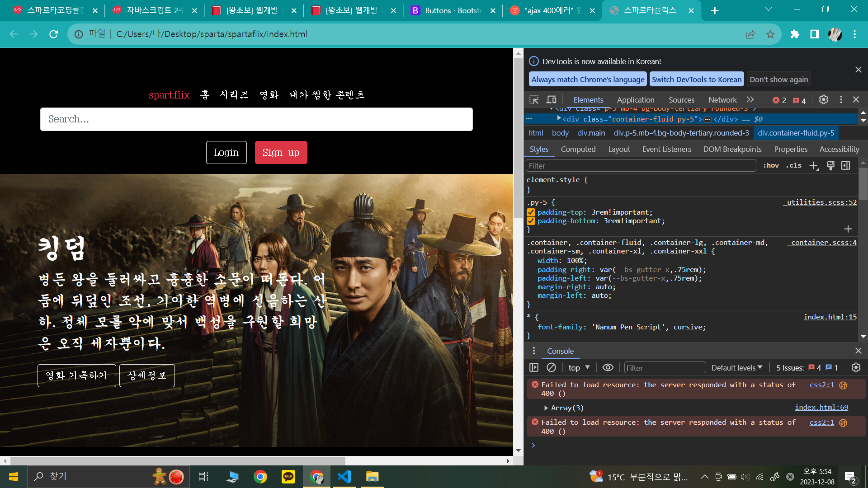This screenshot has width=868, height=488.
Task: Click the Login button
Action: (x=226, y=153)
